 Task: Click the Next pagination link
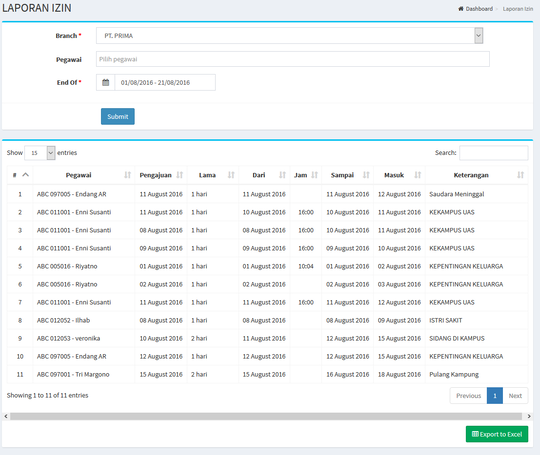click(515, 395)
